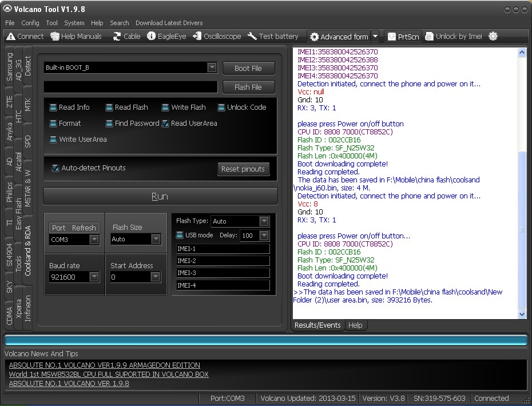Click the log scroll down arrow

(522, 314)
